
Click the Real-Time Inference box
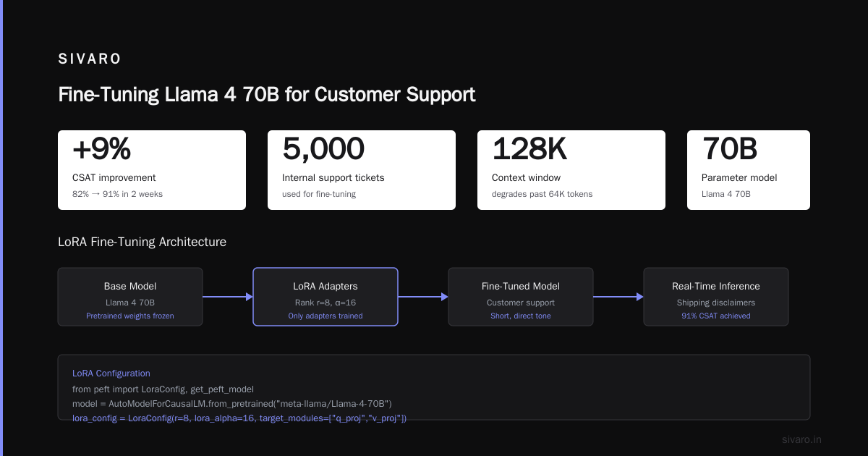716,297
